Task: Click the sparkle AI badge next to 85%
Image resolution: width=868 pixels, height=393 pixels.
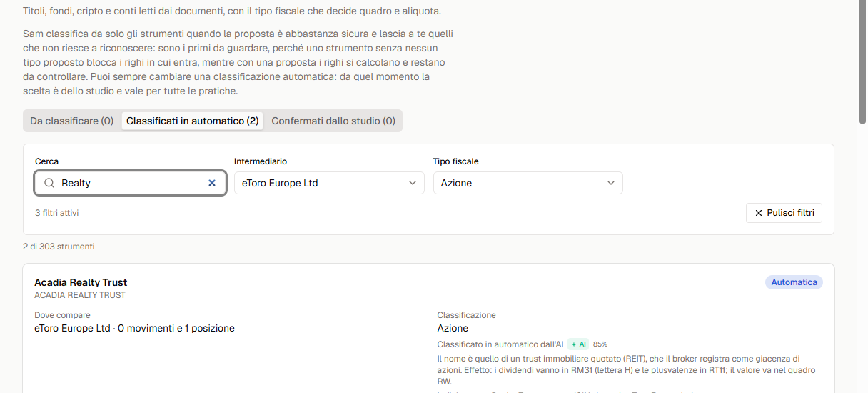Action: pyautogui.click(x=578, y=344)
